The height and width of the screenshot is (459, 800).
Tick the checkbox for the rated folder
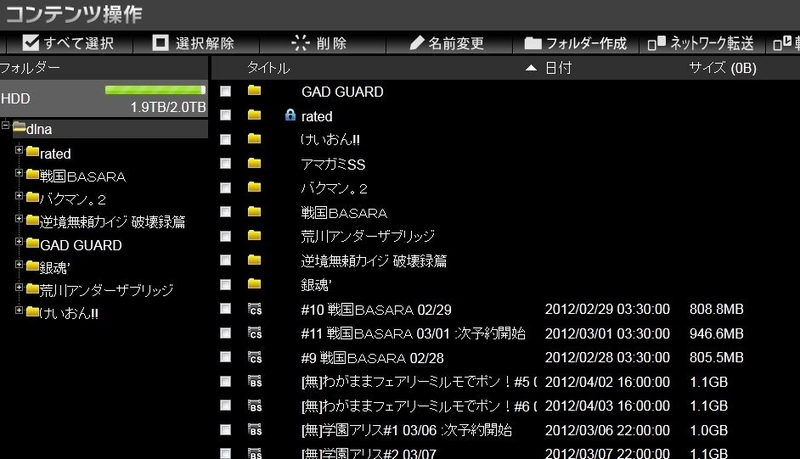[x=225, y=115]
